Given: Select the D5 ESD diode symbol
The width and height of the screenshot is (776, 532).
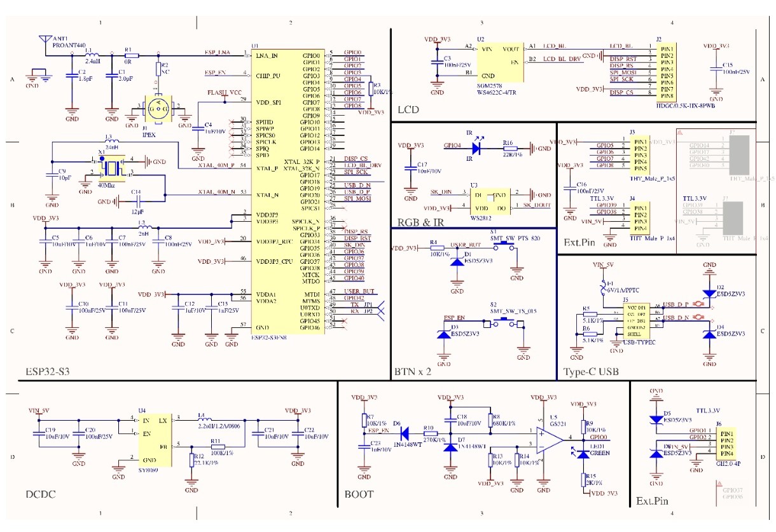Looking at the screenshot, I should point(657,420).
